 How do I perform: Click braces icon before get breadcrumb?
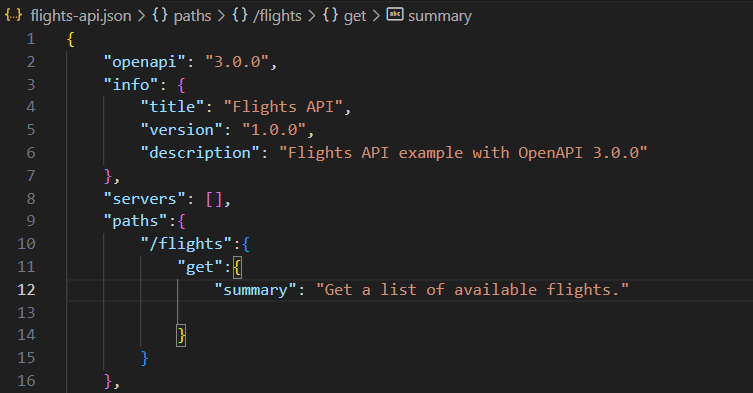[330, 15]
